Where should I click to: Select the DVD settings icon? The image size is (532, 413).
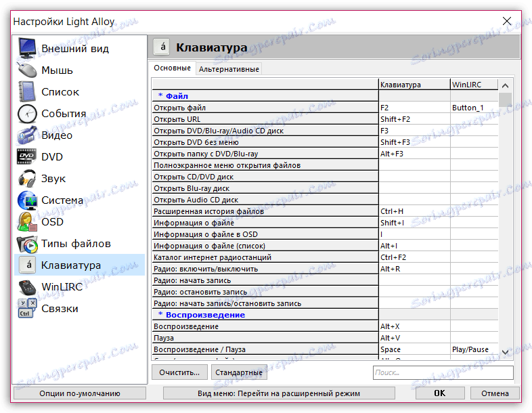(28, 157)
